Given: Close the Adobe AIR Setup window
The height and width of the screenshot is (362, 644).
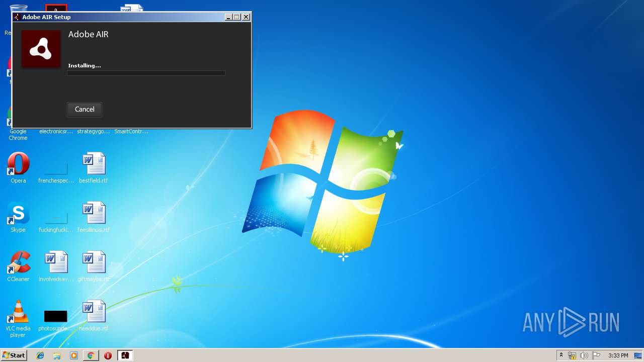Looking at the screenshot, I should pyautogui.click(x=246, y=17).
